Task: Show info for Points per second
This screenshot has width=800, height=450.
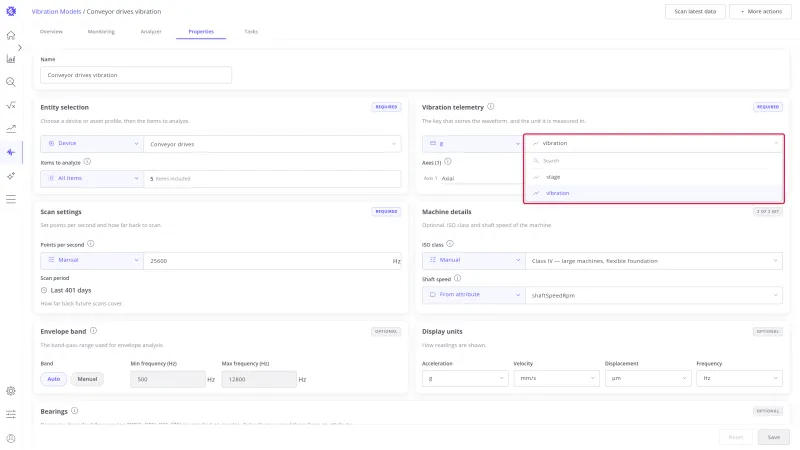Action: pos(91,244)
